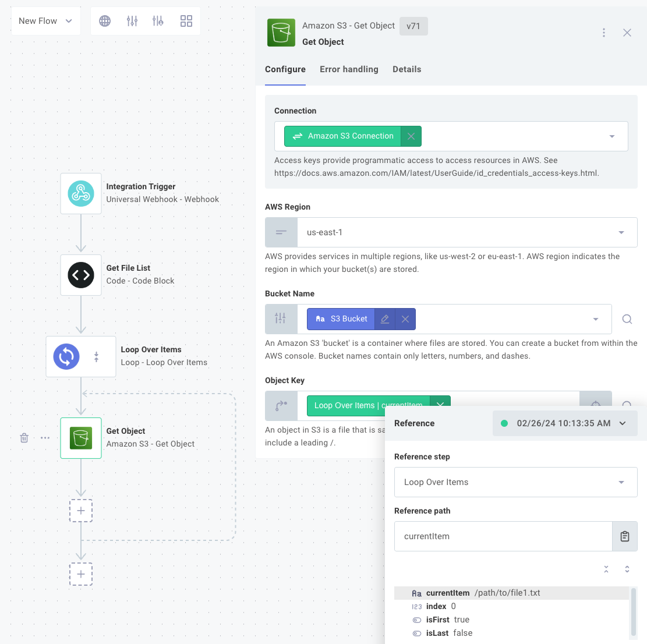Open the 02/26/24 10:13:35 AM execution dropdown
The height and width of the screenshot is (644, 647).
tap(564, 423)
